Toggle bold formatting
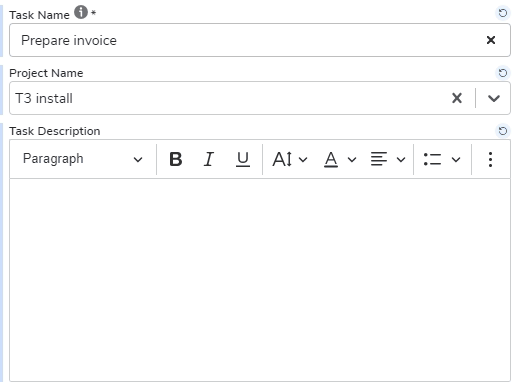 click(x=176, y=159)
